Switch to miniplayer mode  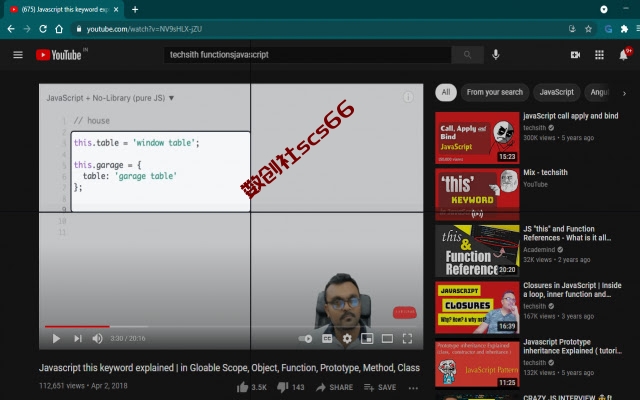coord(367,338)
